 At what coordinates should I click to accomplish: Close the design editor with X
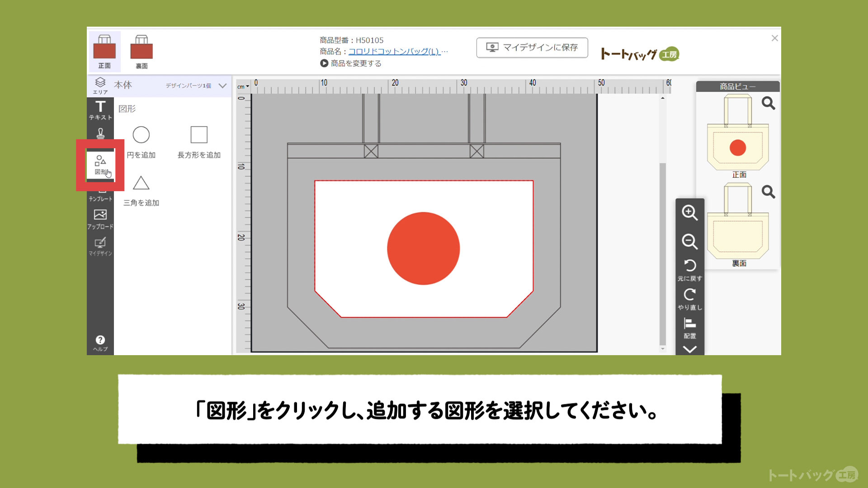tap(774, 38)
